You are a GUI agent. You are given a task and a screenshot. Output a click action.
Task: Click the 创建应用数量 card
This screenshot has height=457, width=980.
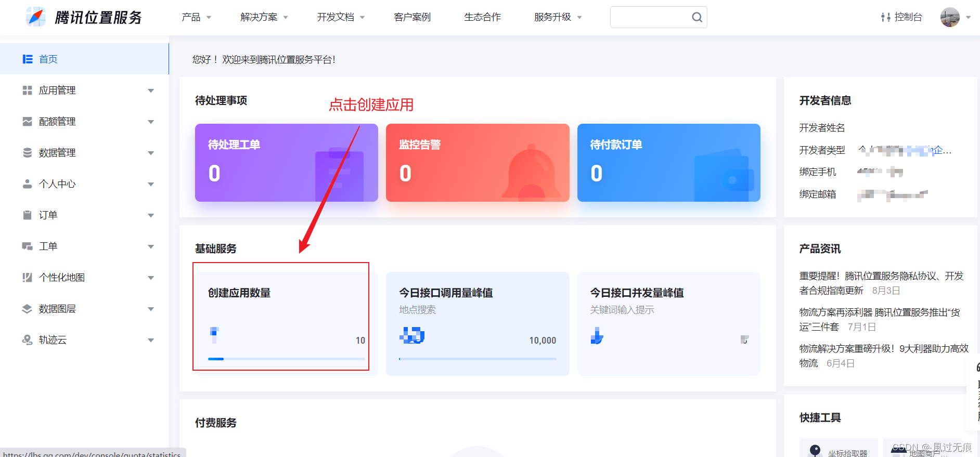pyautogui.click(x=287, y=323)
